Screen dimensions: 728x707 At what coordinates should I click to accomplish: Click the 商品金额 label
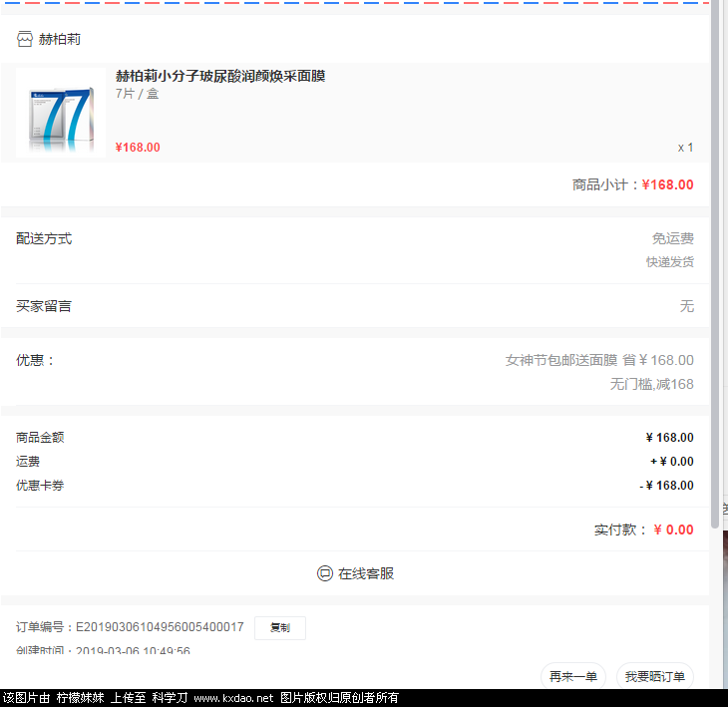coord(40,438)
